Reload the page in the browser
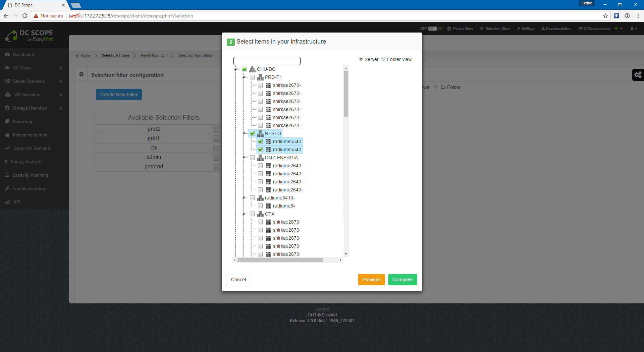 click(25, 16)
